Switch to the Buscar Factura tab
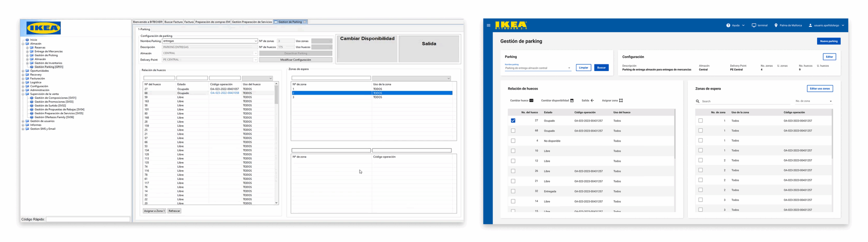The image size is (868, 242). coord(173,22)
